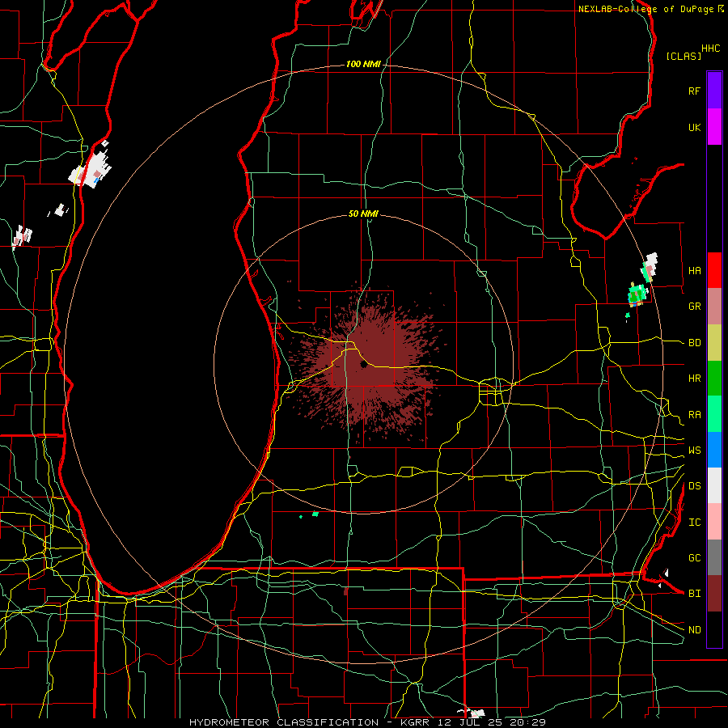Click the "IC" legend label
The image size is (728, 728).
[694, 523]
